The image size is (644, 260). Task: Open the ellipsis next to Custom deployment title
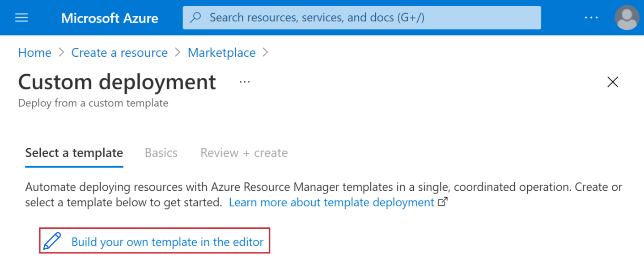245,82
